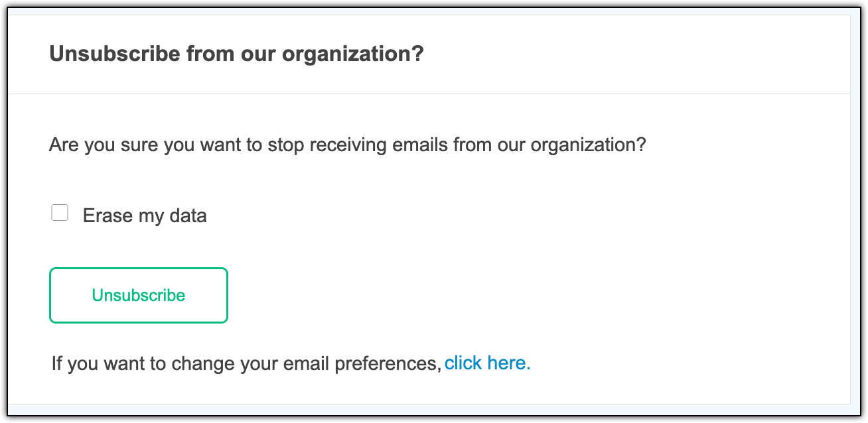Confirm unsubscribing with the Unsubscribe button
Viewport: 868px width, 423px height.
click(138, 295)
